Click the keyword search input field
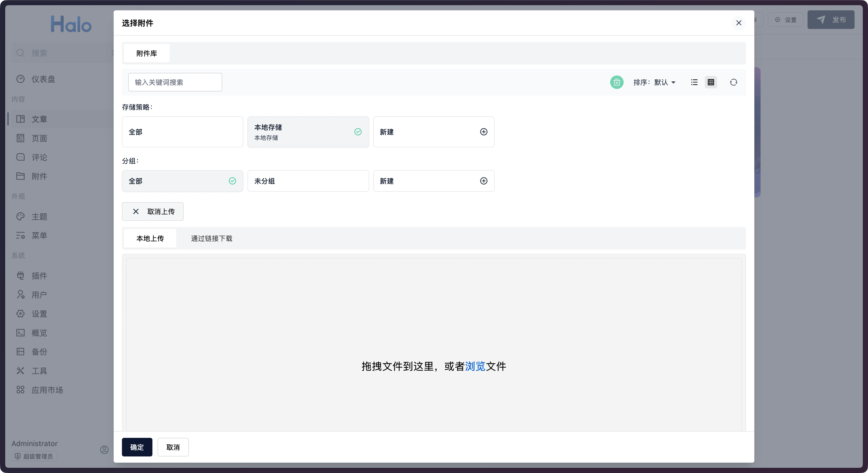Screen dimensions: 868x473 click(x=175, y=82)
